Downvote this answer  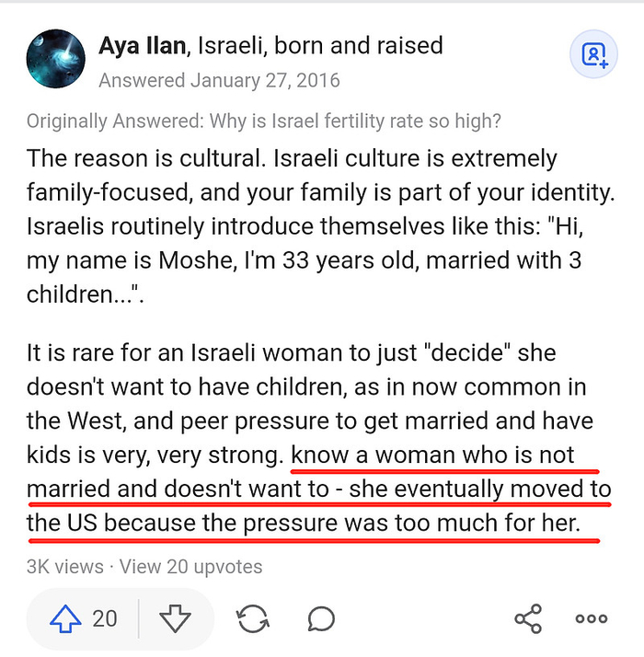173,618
